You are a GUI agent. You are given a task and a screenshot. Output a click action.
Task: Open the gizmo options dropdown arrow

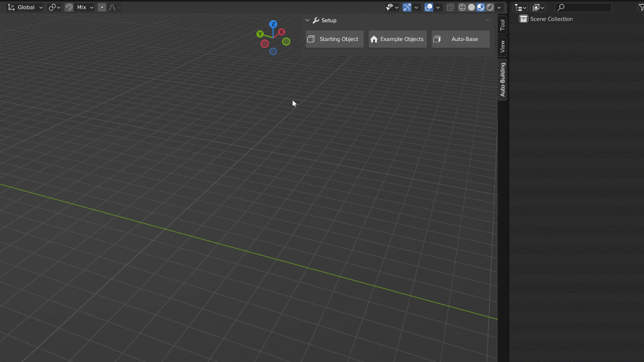(416, 7)
